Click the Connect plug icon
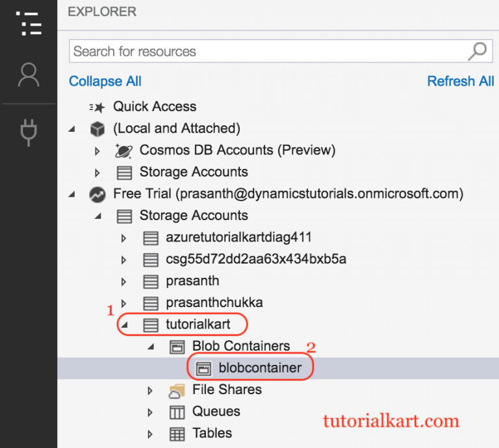This screenshot has height=448, width=499. click(29, 132)
